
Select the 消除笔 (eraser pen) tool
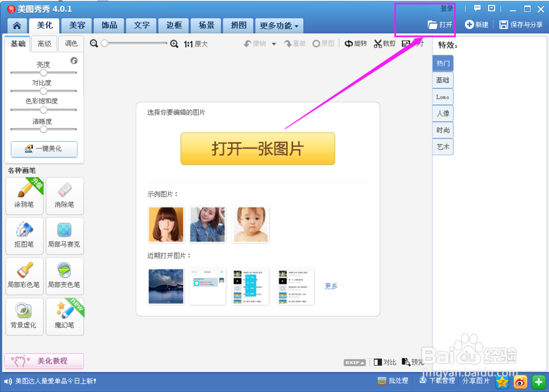point(65,196)
